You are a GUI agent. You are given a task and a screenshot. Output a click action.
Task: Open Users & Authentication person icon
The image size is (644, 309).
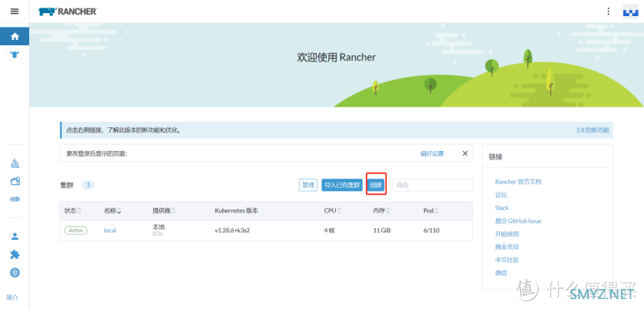point(15,236)
